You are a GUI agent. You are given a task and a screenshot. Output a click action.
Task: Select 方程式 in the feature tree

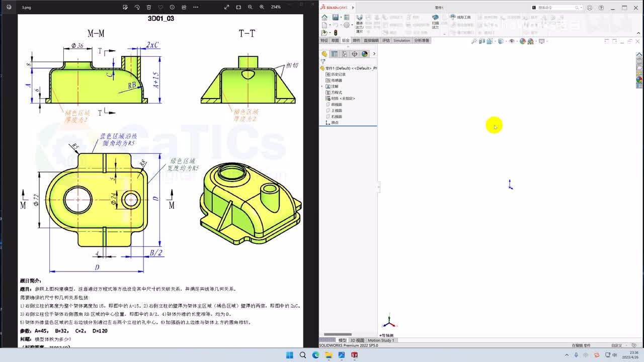click(334, 93)
